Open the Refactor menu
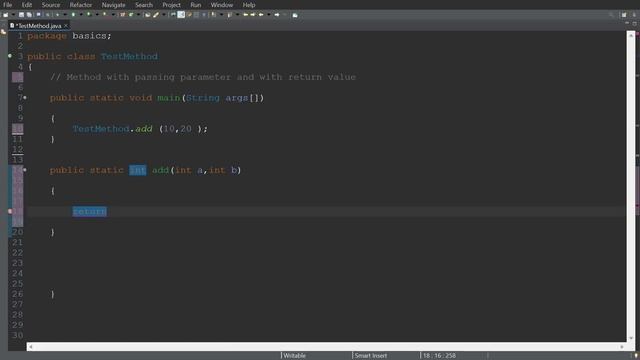The width and height of the screenshot is (640, 360). (81, 5)
